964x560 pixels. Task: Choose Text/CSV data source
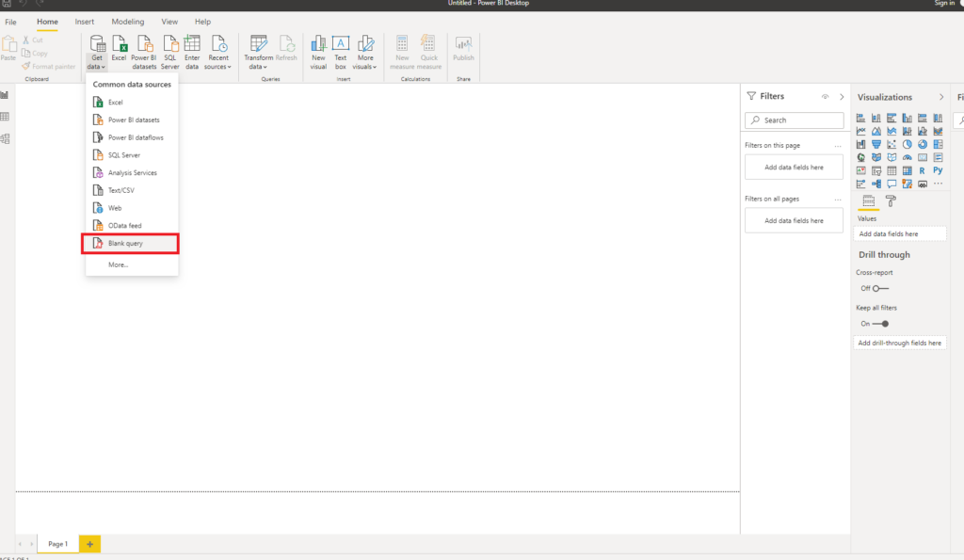[132, 190]
